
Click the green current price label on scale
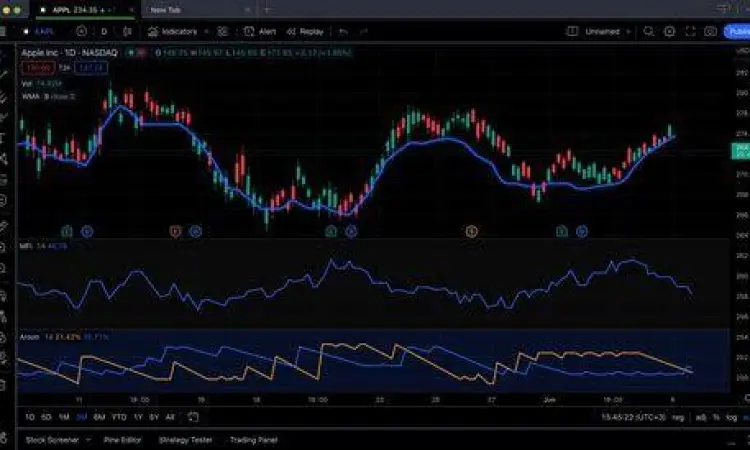[741, 151]
